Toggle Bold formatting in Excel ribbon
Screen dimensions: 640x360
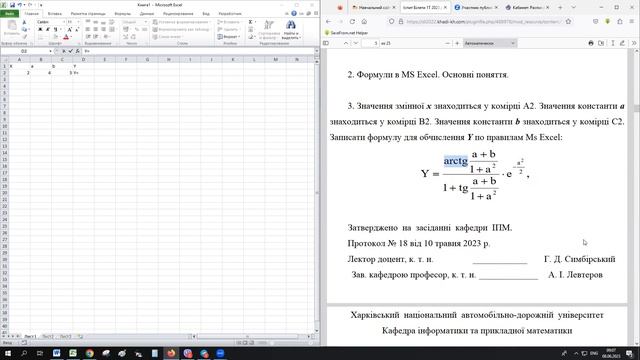coord(40,29)
